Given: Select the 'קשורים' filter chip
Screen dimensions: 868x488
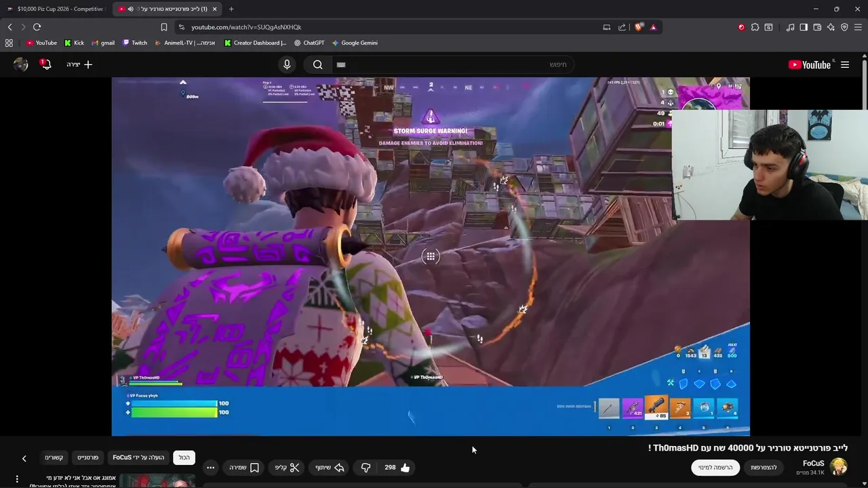Looking at the screenshot, I should point(54,457).
